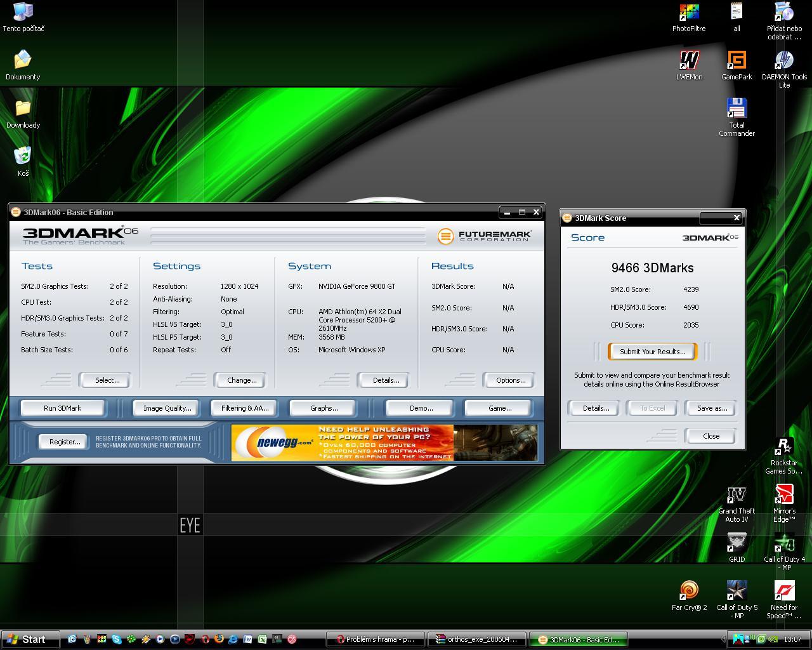
Task: Close the 3DMark Score dialog
Action: click(x=710, y=436)
